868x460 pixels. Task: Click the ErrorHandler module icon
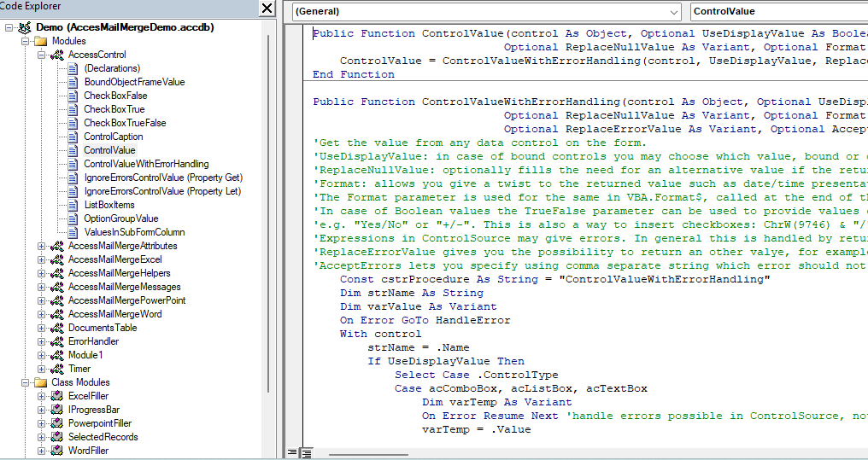click(x=56, y=341)
